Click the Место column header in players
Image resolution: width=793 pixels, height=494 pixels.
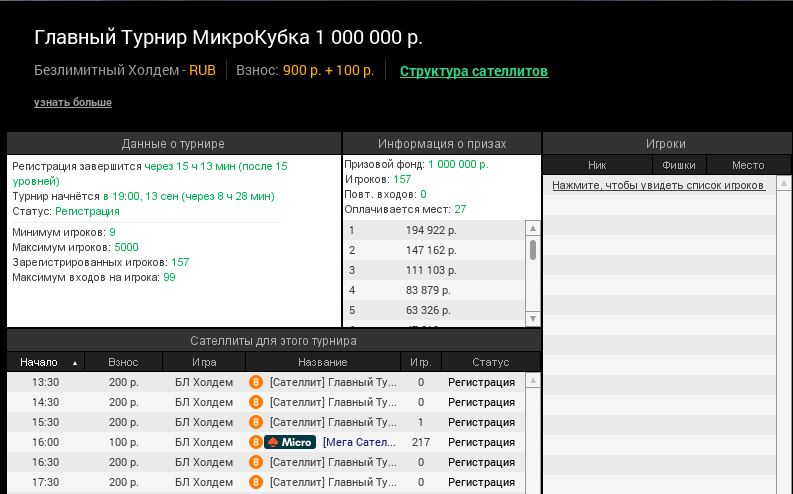tap(747, 165)
